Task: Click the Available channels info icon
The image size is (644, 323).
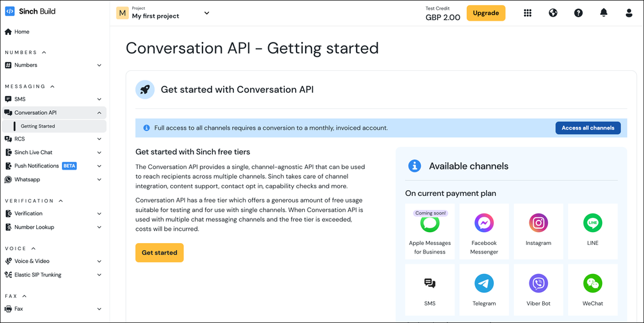Action: click(x=415, y=166)
